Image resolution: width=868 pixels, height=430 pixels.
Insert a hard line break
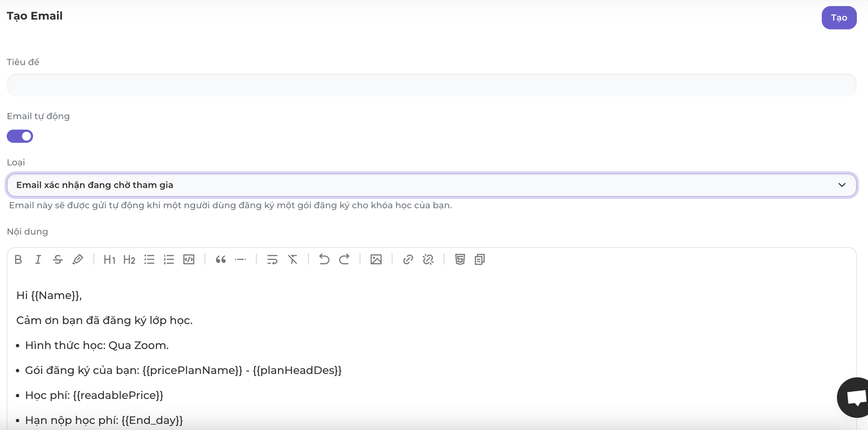pos(272,260)
